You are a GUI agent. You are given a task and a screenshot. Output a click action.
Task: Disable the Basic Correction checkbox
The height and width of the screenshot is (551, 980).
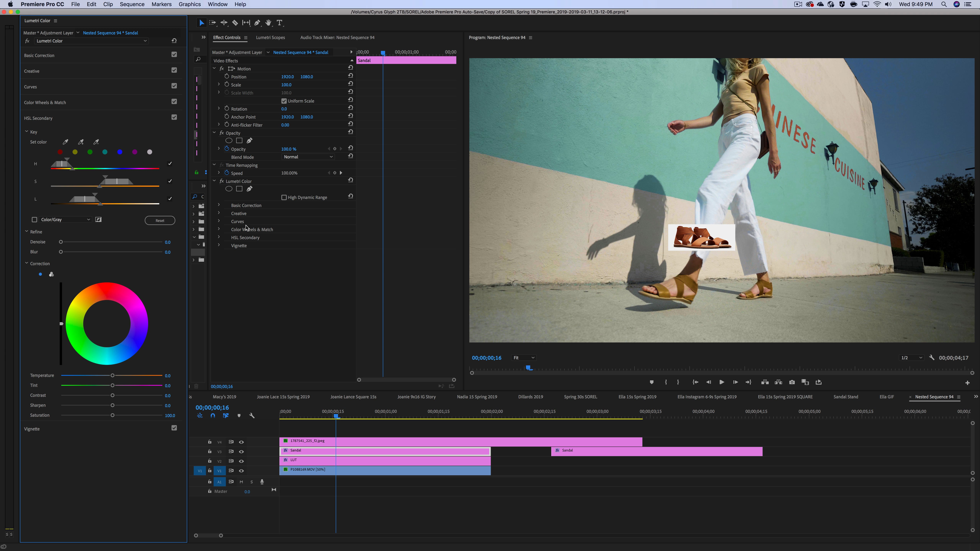(174, 55)
